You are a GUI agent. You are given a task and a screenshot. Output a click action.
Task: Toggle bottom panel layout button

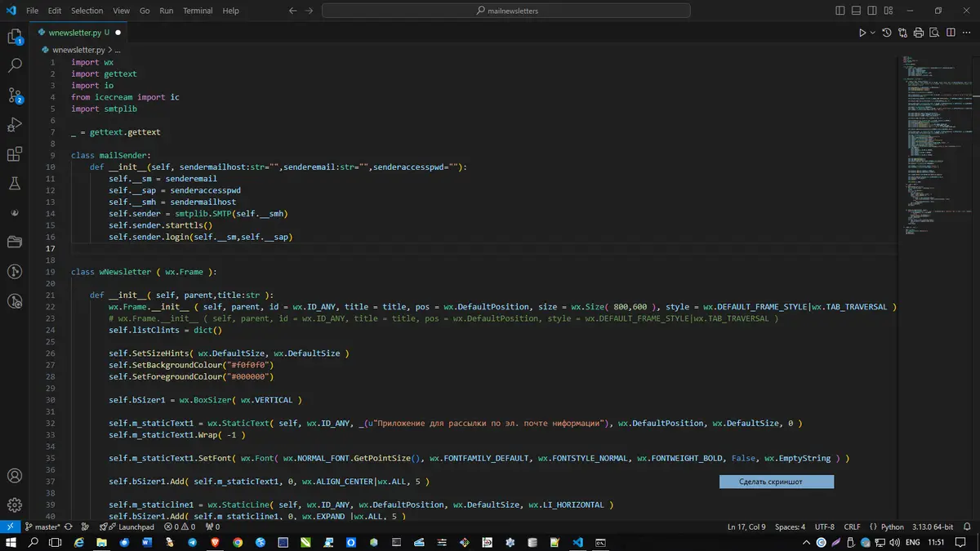pyautogui.click(x=856, y=11)
